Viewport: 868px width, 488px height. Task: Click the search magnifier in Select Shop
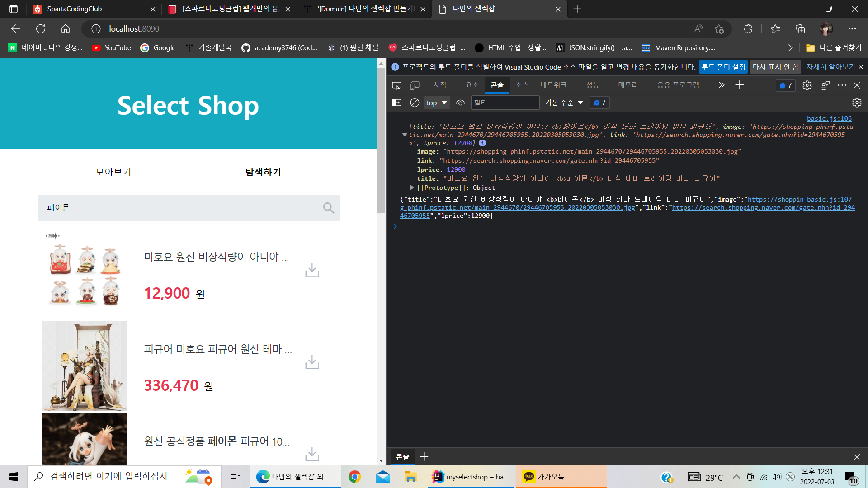coord(329,208)
